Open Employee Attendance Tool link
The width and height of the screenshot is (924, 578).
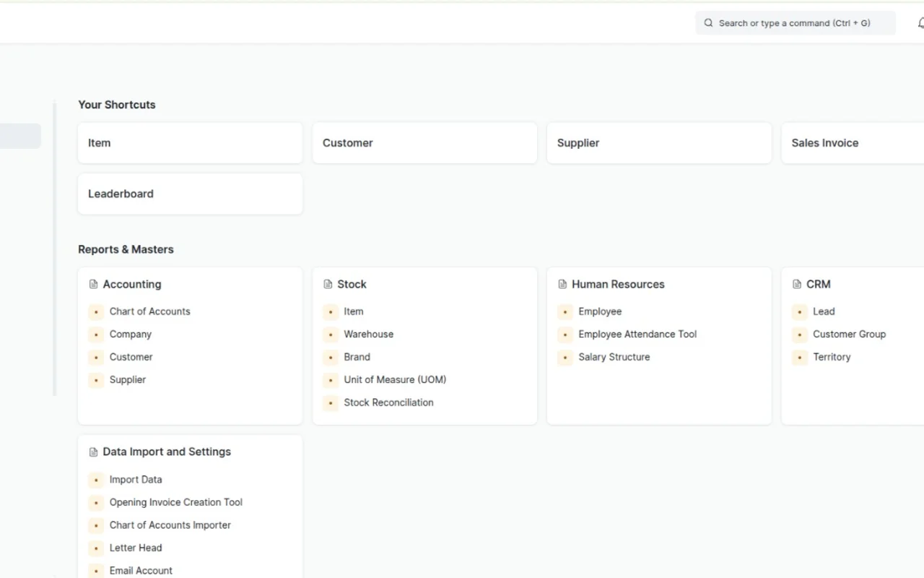click(x=637, y=335)
